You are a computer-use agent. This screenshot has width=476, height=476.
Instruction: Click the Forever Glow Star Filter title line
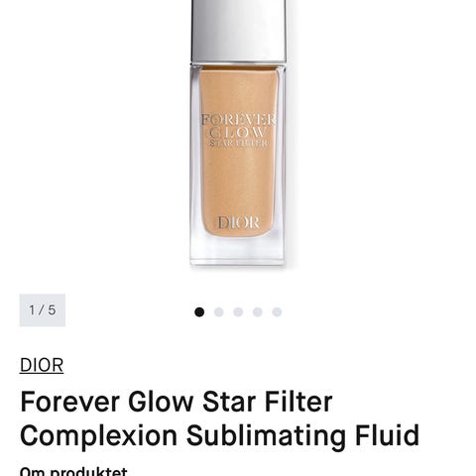(177, 402)
